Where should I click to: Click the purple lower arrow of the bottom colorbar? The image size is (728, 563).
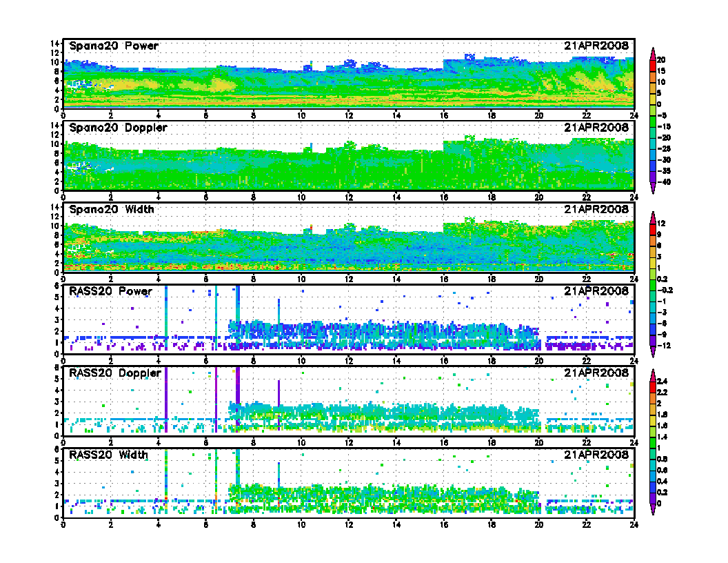tap(652, 509)
